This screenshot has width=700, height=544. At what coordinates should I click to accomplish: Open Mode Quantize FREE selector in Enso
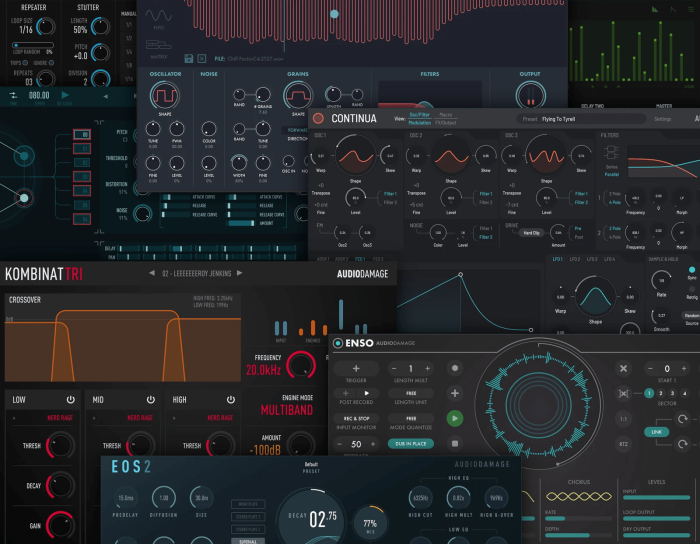[411, 419]
